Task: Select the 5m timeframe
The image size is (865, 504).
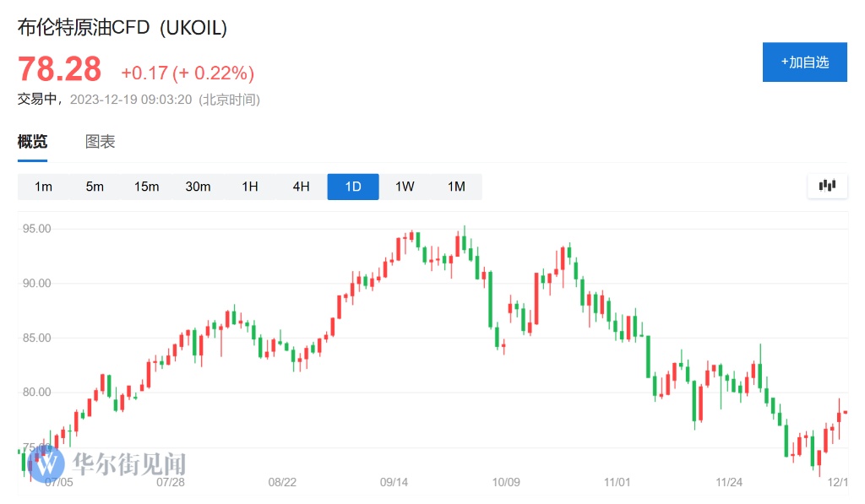Action: [x=95, y=187]
